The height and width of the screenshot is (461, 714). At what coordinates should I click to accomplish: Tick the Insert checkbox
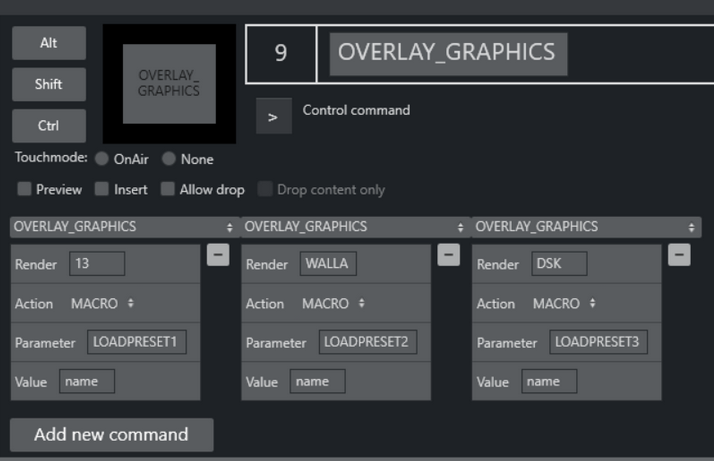[x=102, y=189]
